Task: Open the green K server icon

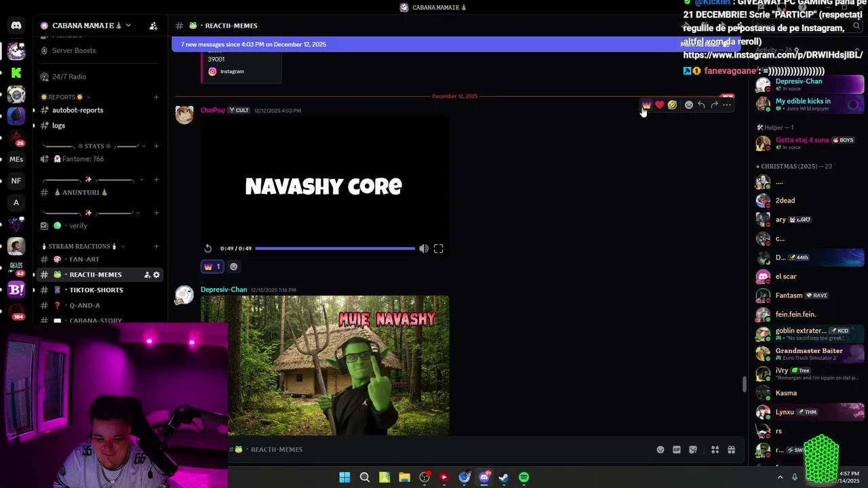Action: pos(16,73)
